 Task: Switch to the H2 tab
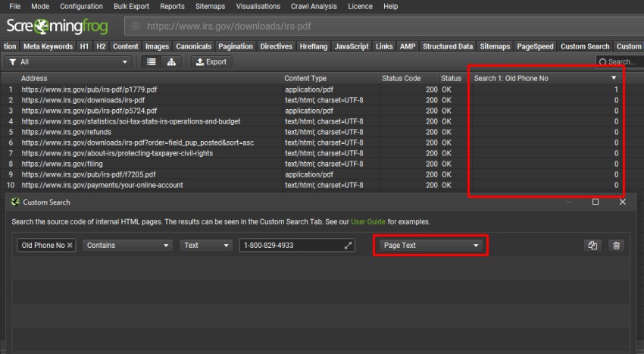point(101,46)
